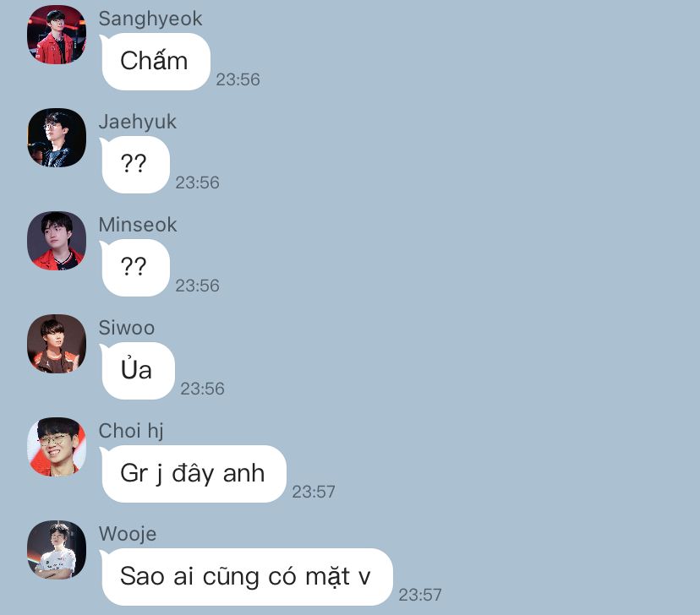This screenshot has width=700, height=615.
Task: Click the Choi hj sender name
Action: 131,431
